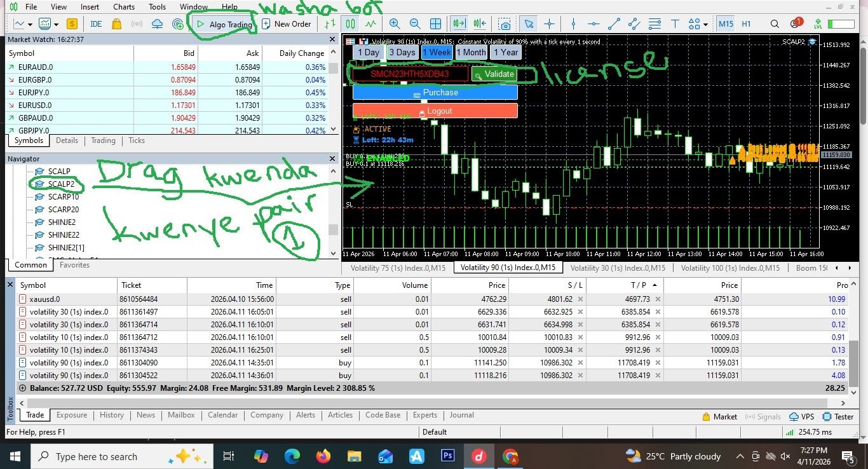Image resolution: width=868 pixels, height=469 pixels.
Task: Click the Validate license button
Action: pos(494,74)
